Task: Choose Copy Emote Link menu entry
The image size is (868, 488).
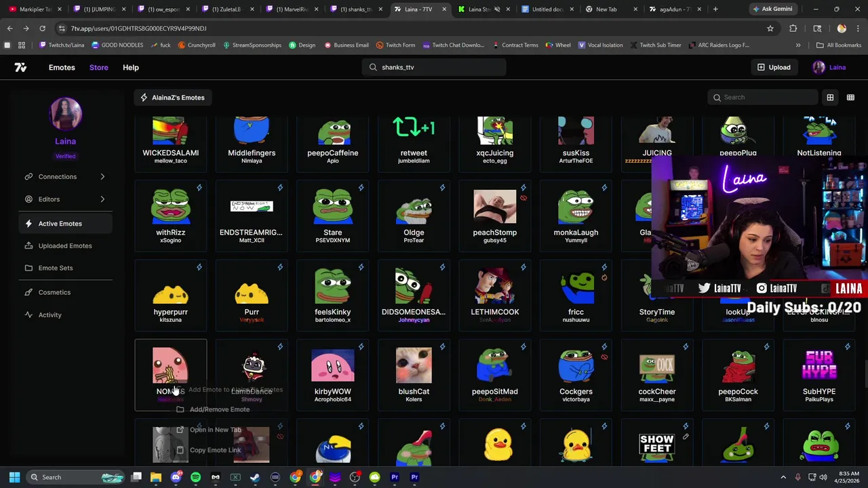Action: [x=209, y=450]
